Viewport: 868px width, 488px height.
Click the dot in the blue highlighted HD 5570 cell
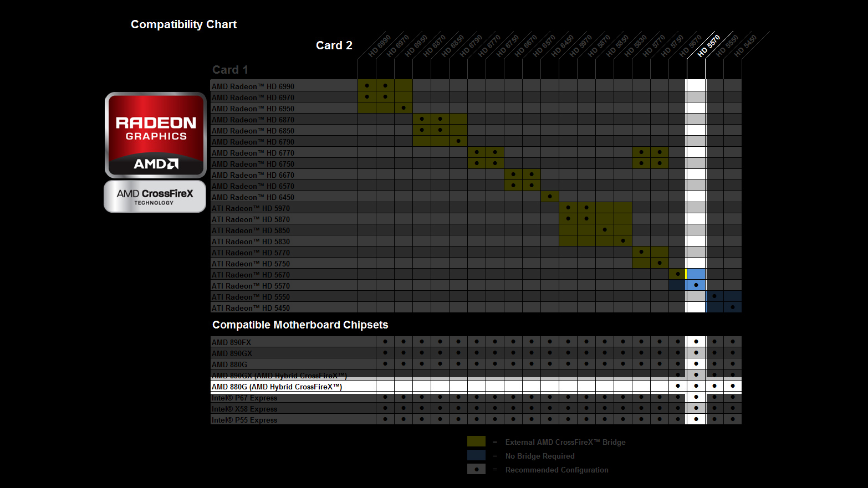click(x=696, y=285)
